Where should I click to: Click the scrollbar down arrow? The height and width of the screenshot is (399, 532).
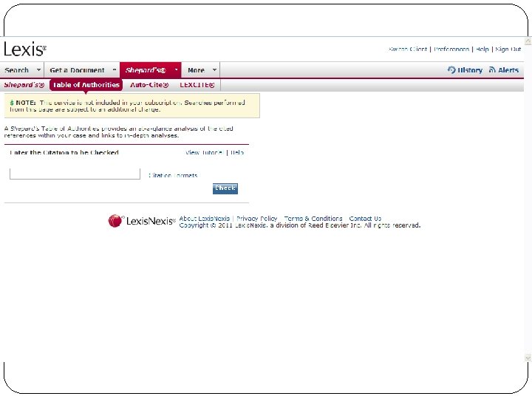coord(528,358)
